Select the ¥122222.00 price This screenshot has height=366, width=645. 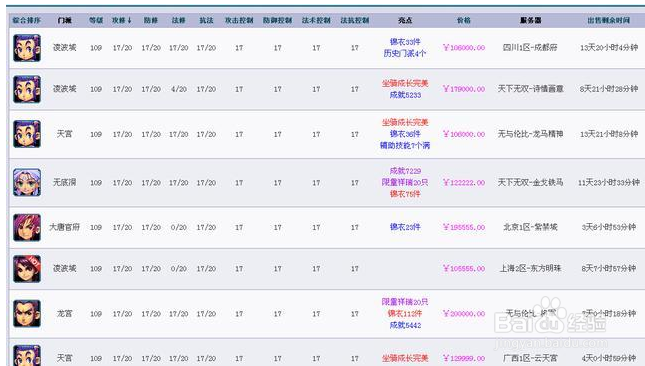[464, 183]
